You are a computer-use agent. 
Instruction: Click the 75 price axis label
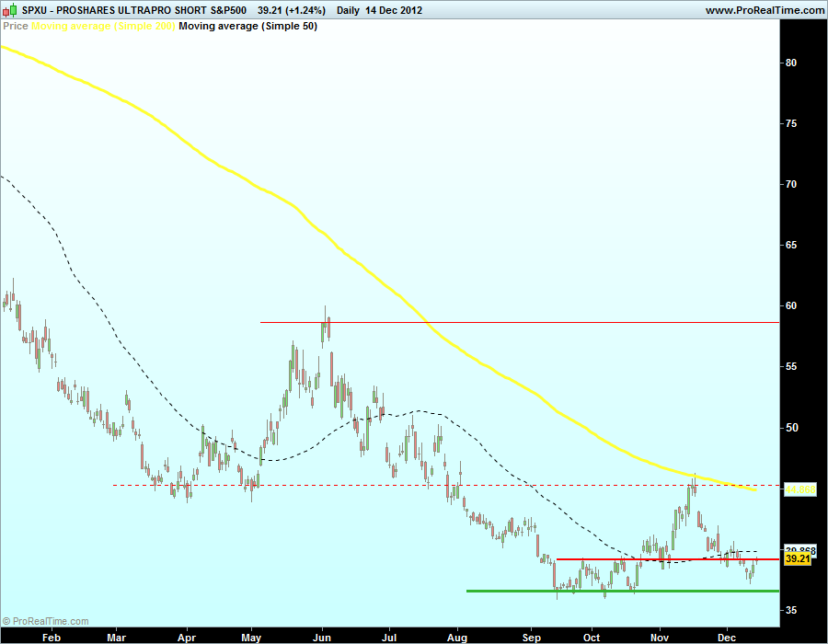click(x=791, y=123)
